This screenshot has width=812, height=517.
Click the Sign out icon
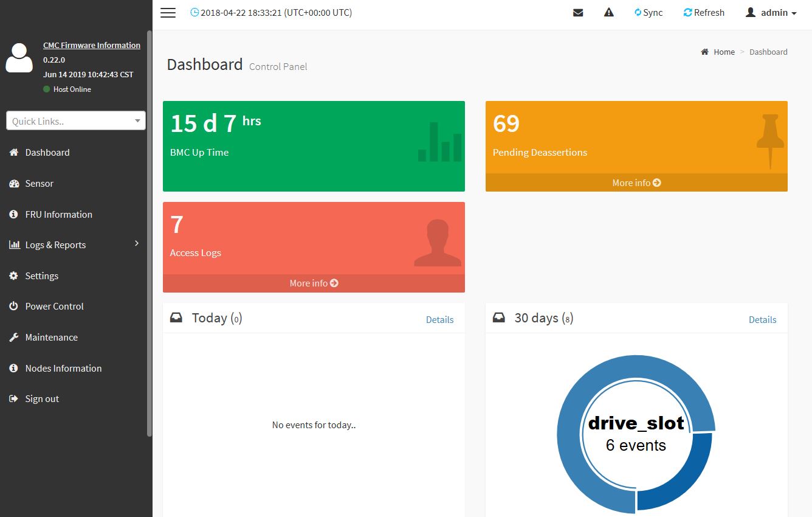click(13, 399)
